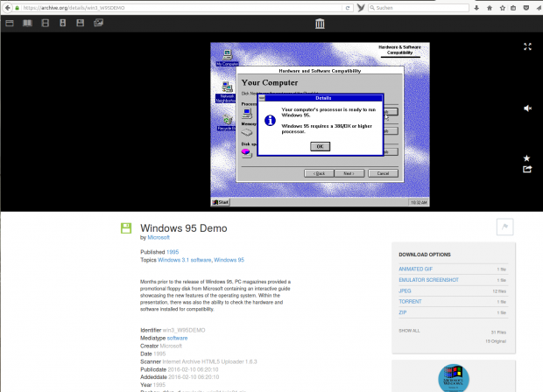Click the Yahoo search engine icon
The height and width of the screenshot is (392, 543).
[x=361, y=8]
